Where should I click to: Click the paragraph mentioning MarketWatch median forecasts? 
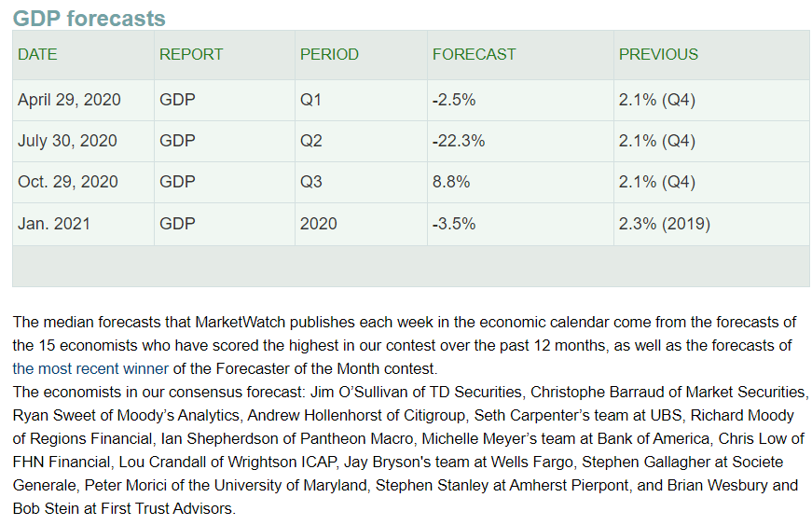tap(404, 345)
